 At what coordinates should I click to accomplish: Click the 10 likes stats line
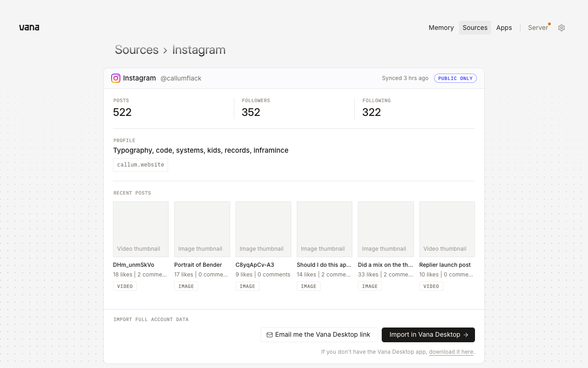tap(447, 275)
